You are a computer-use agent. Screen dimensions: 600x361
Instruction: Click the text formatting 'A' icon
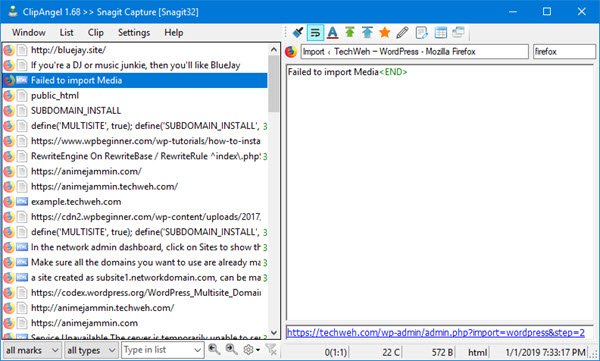point(333,33)
